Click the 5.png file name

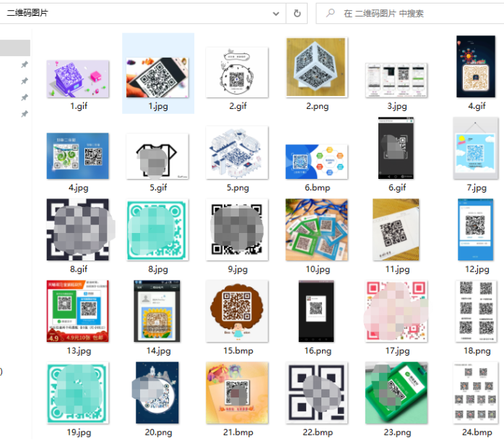pyautogui.click(x=238, y=188)
